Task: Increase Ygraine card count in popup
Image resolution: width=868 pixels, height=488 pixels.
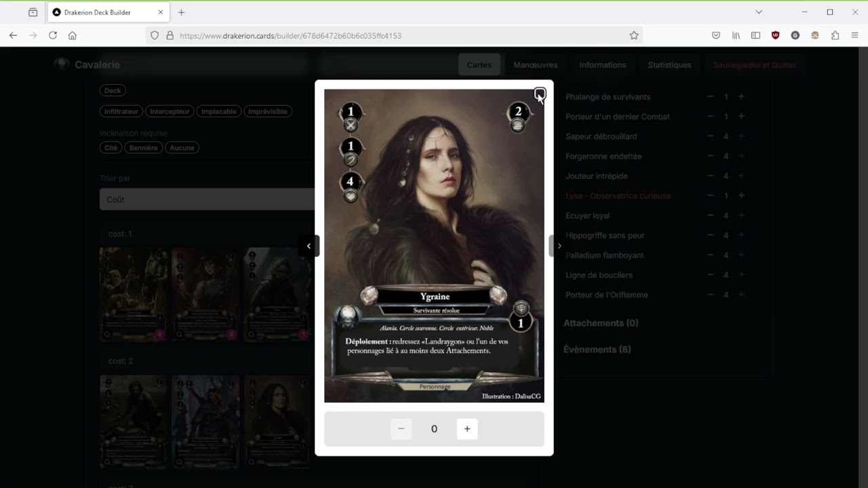Action: click(x=467, y=428)
